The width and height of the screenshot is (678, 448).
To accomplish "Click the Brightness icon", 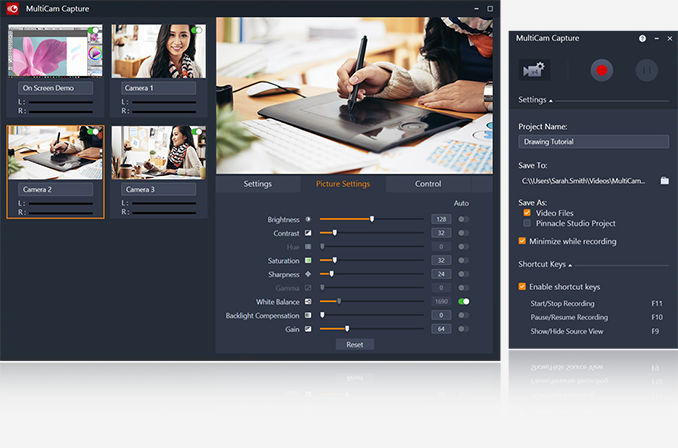I will coord(308,219).
